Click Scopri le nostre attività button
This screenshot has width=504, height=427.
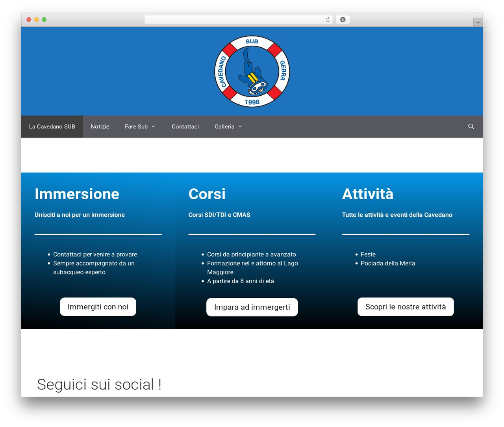[406, 307]
